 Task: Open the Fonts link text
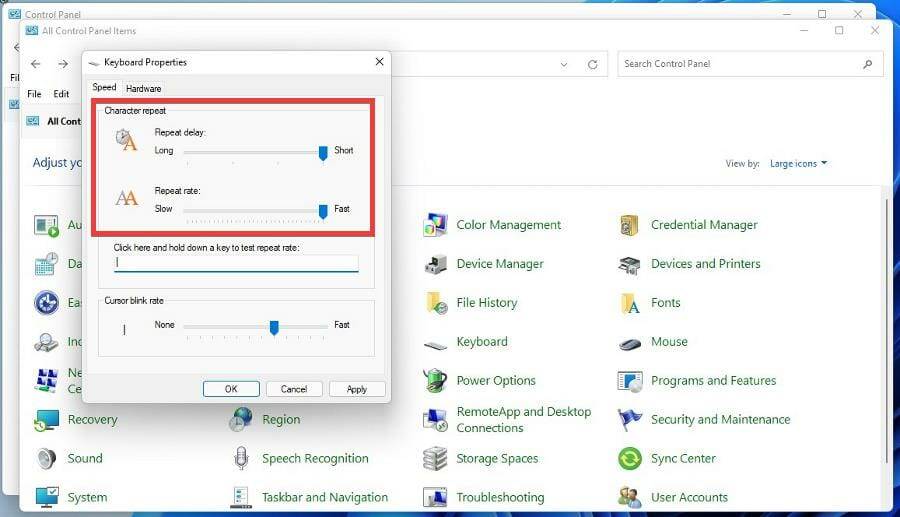tap(665, 303)
